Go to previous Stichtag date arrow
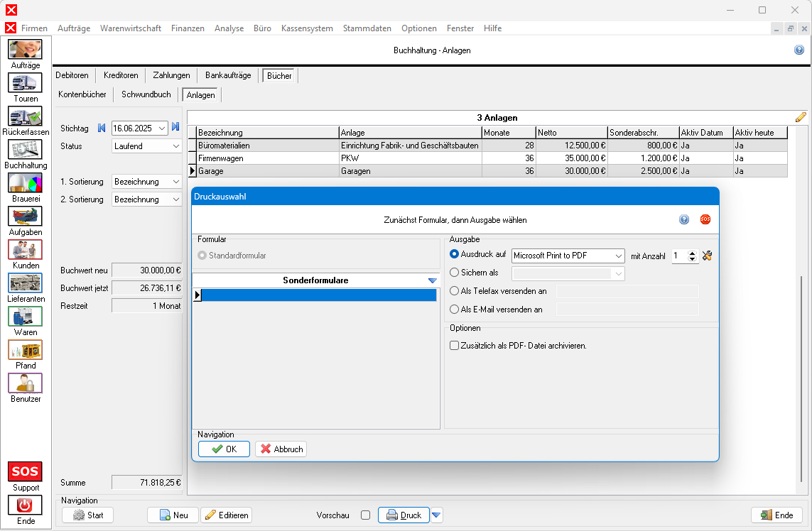Image resolution: width=812 pixels, height=531 pixels. [x=102, y=128]
